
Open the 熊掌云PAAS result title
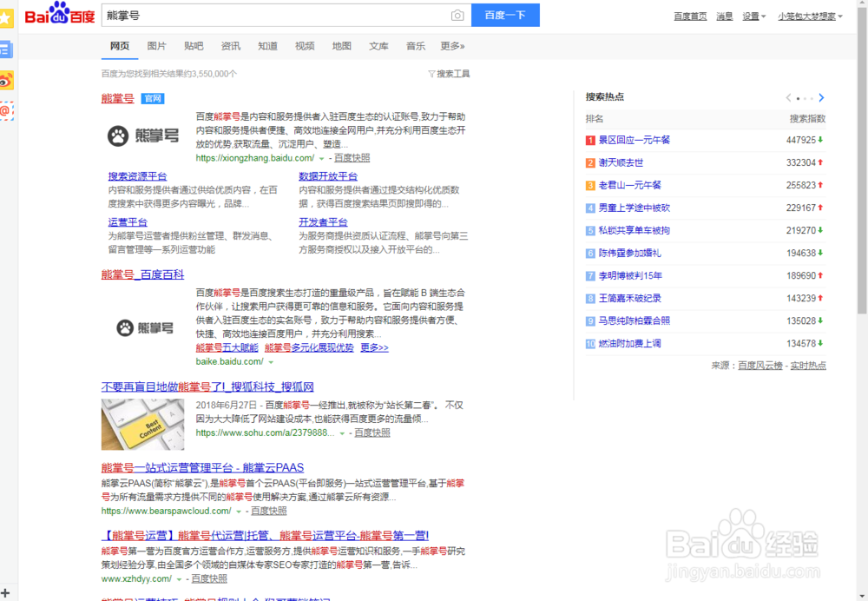click(202, 467)
